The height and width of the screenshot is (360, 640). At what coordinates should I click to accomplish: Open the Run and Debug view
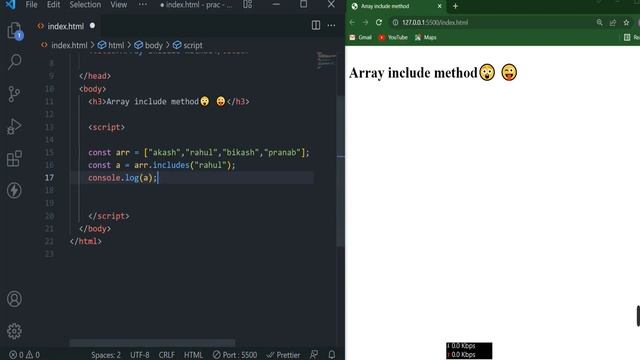pyautogui.click(x=14, y=126)
